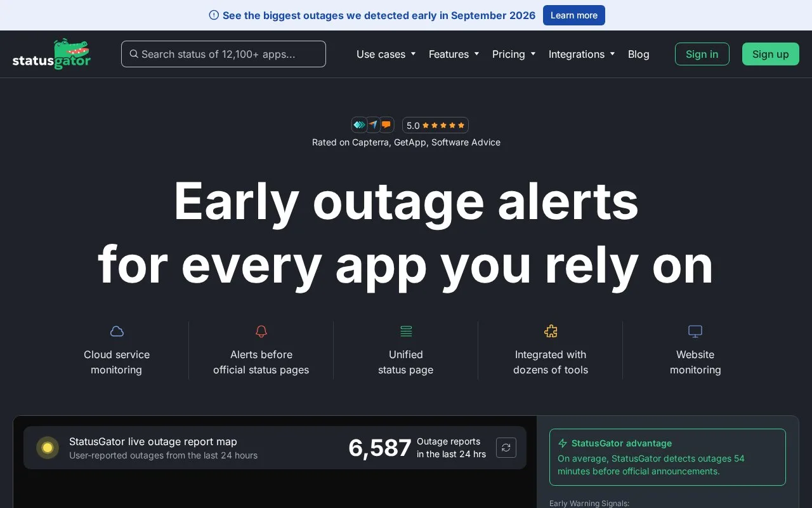Image resolution: width=812 pixels, height=508 pixels.
Task: Click 'Alerts before official status pages' label
Action: coord(261,362)
